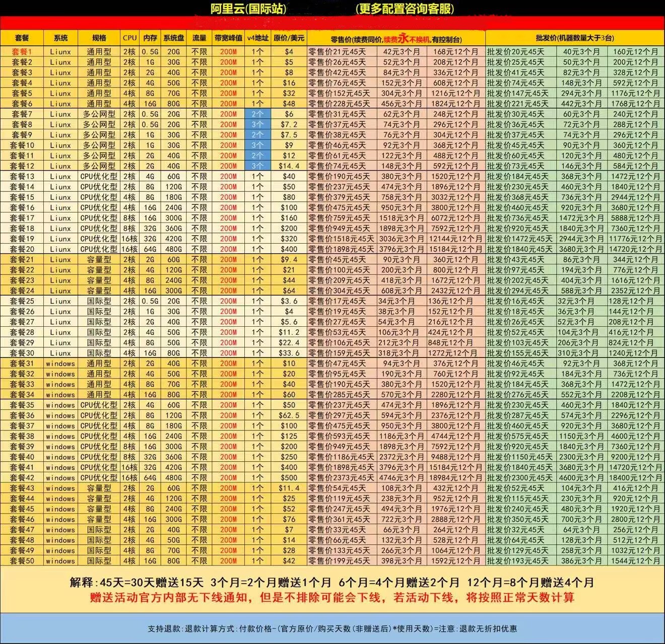Select the 系统 column header
665x644 pixels.
point(60,38)
